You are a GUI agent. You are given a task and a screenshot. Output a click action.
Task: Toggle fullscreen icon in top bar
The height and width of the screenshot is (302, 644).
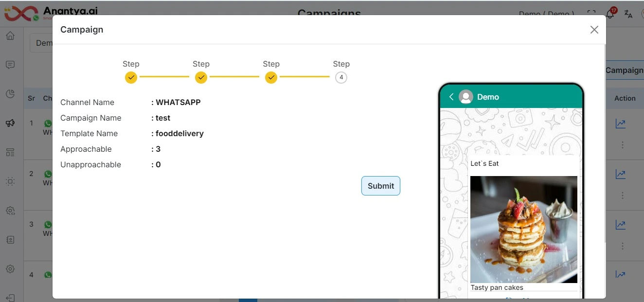pyautogui.click(x=591, y=14)
